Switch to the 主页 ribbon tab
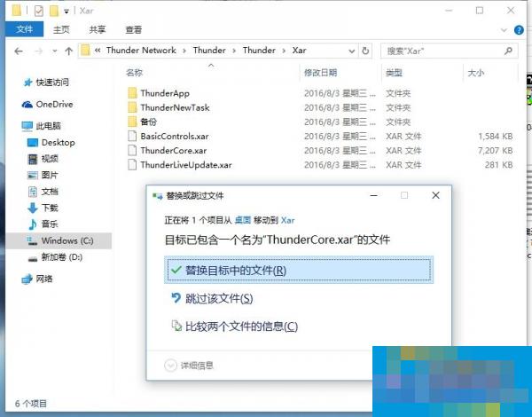 tap(61, 30)
